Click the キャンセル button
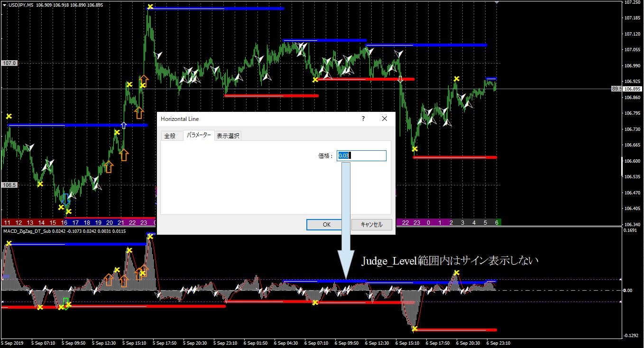644x348 pixels. coord(371,224)
